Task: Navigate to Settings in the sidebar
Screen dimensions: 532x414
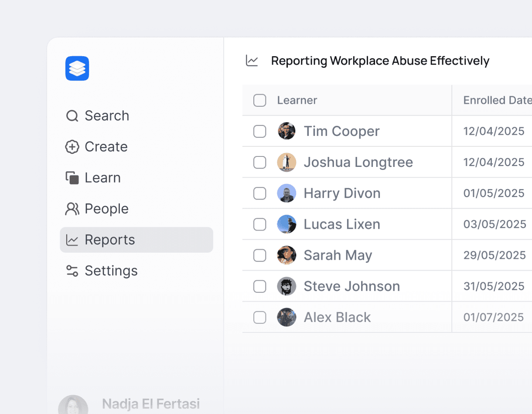Action: [x=111, y=270]
